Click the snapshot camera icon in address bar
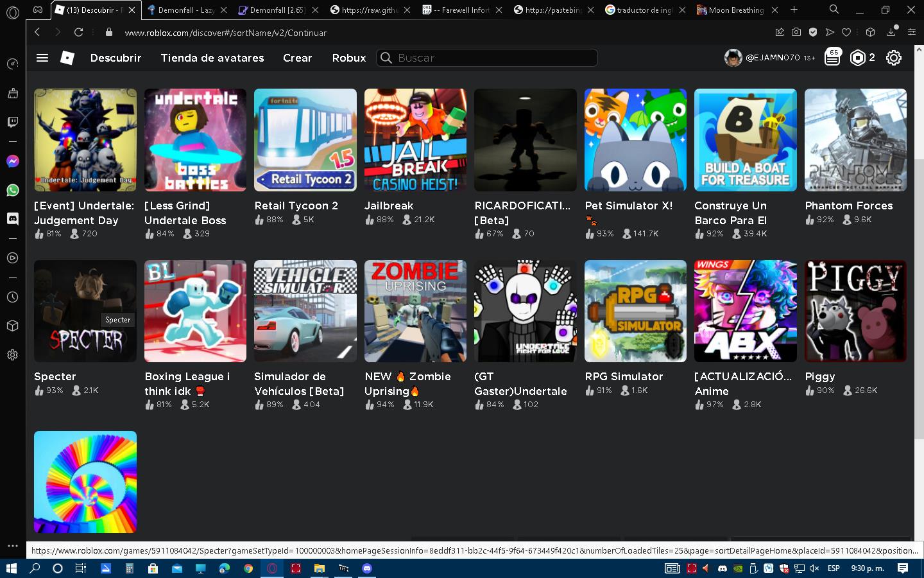 [x=796, y=32]
